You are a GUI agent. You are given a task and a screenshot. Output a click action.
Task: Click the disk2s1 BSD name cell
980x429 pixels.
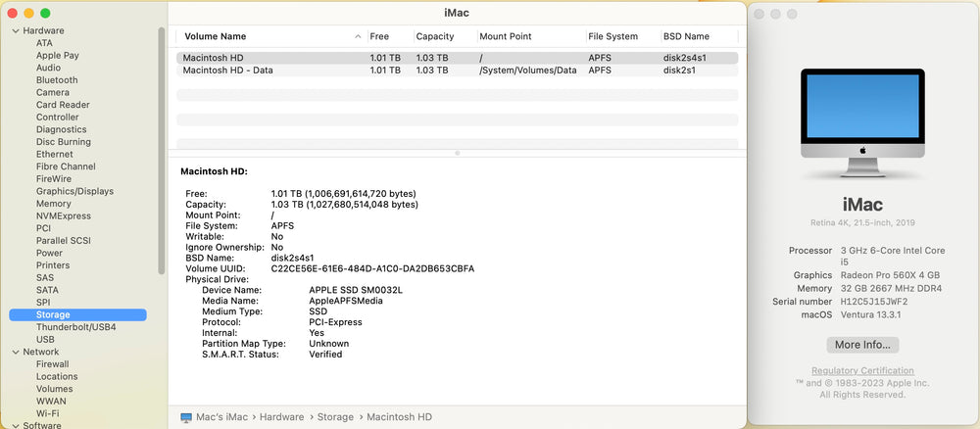[679, 70]
